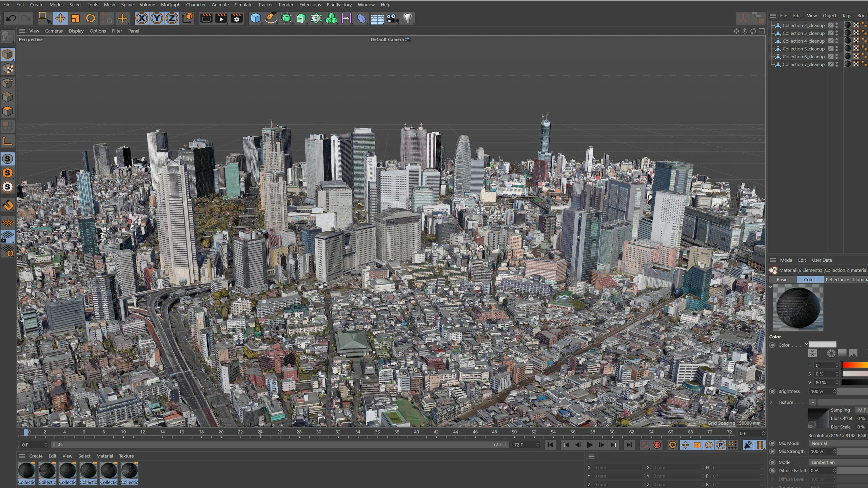Select Collection 4_cleanup object
Viewport: 868px width, 488px height.
coord(803,41)
